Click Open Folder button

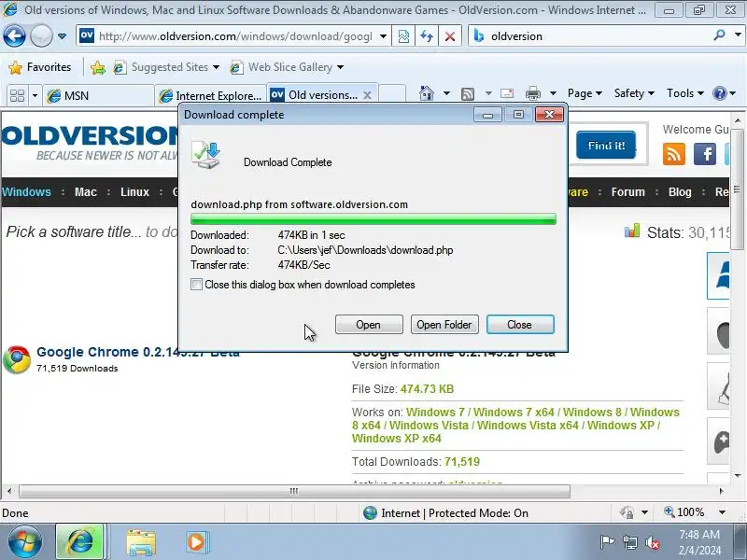point(444,324)
